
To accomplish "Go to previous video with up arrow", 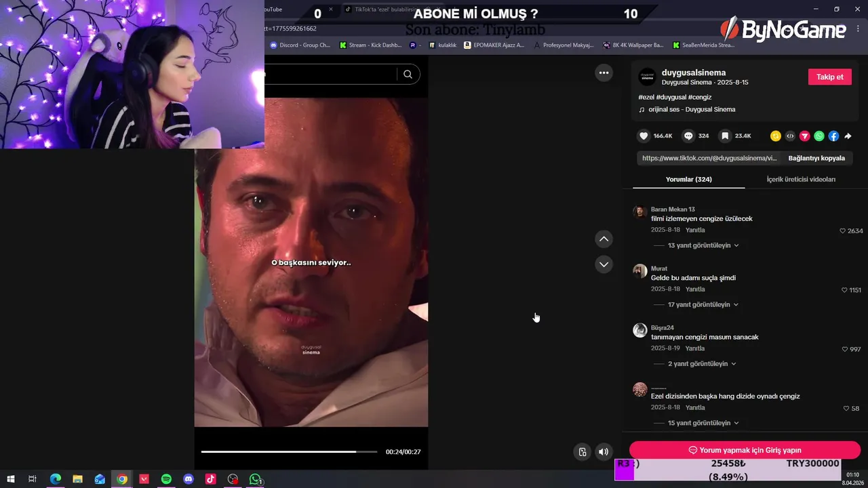I will (604, 239).
